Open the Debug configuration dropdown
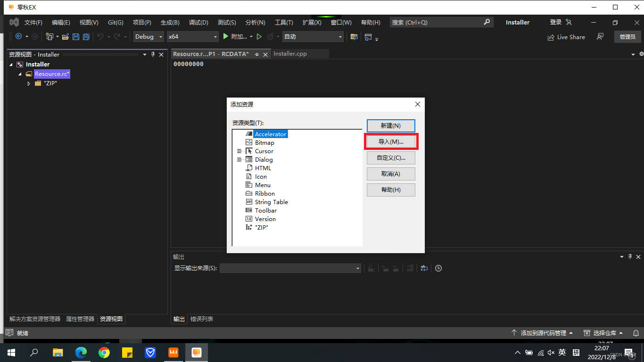The width and height of the screenshot is (644, 362). coord(149,36)
